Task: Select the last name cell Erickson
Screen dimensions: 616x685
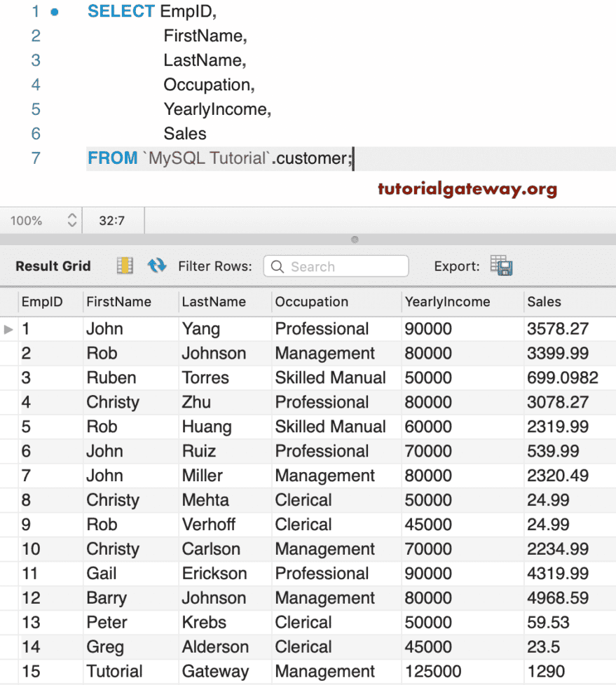Action: (x=225, y=574)
